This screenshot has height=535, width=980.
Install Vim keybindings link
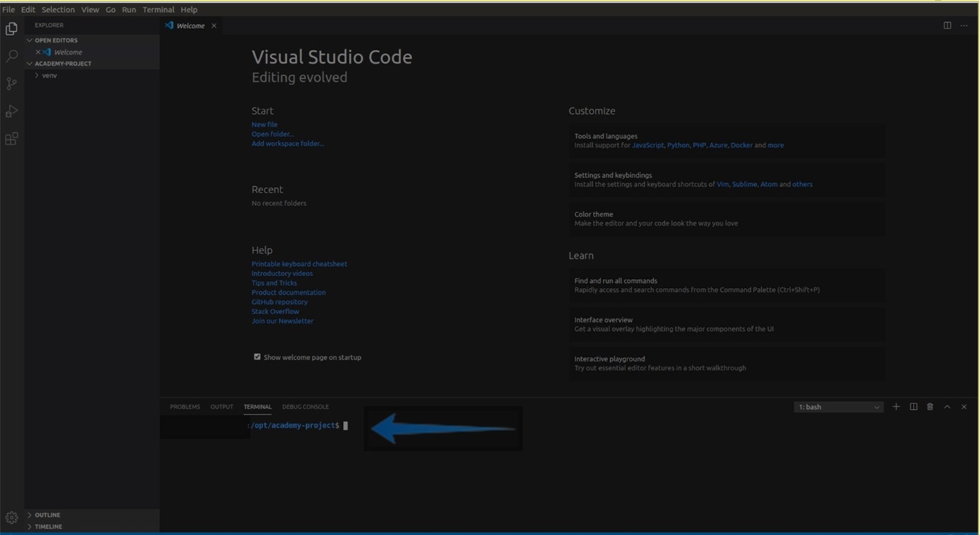coord(722,184)
